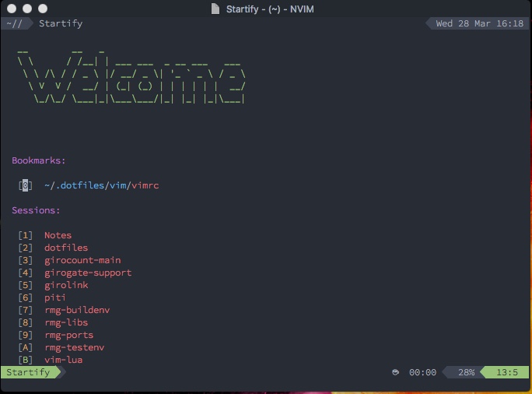Viewport: 532px width, 394px height.
Task: Click the [7] index next to rmg-buildenv
Action: tap(26, 310)
